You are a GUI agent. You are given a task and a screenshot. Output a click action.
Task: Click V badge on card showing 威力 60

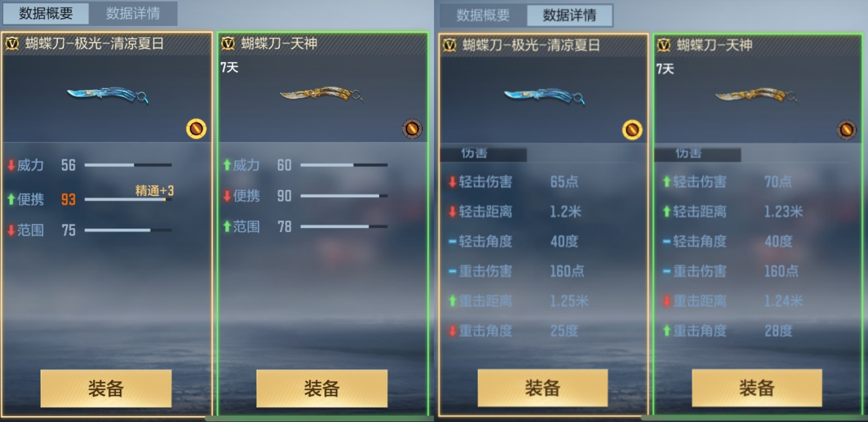pyautogui.click(x=228, y=43)
